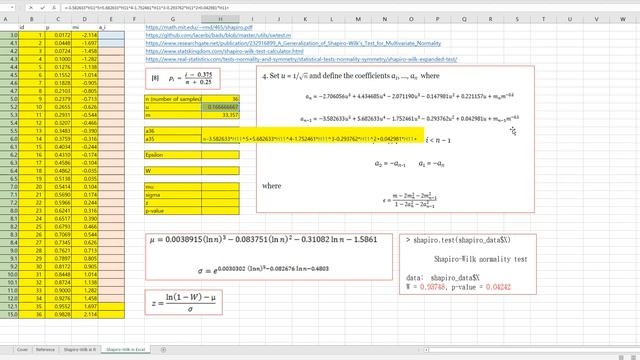Click the coefficients definition image with 'Set u'
Viewport: 640px width, 360px height.
click(395, 139)
